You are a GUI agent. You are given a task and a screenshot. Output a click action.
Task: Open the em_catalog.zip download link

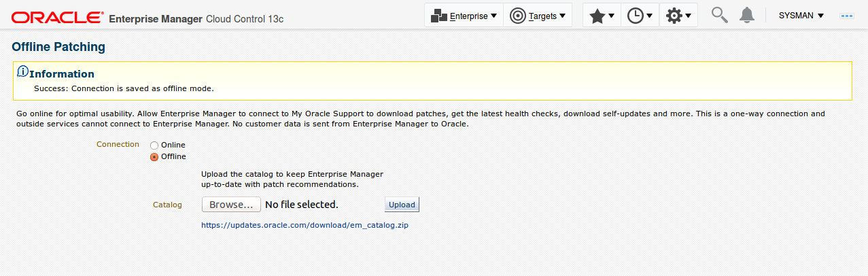(x=305, y=224)
